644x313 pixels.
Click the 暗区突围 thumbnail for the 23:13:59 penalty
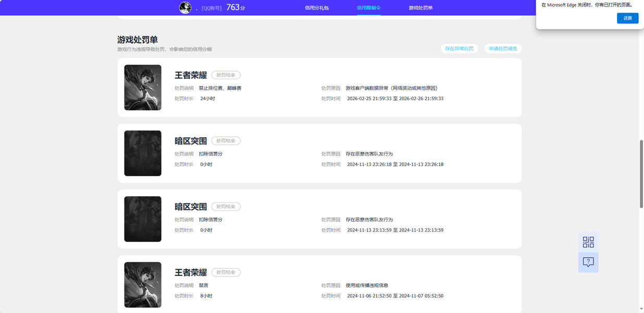[x=143, y=219]
